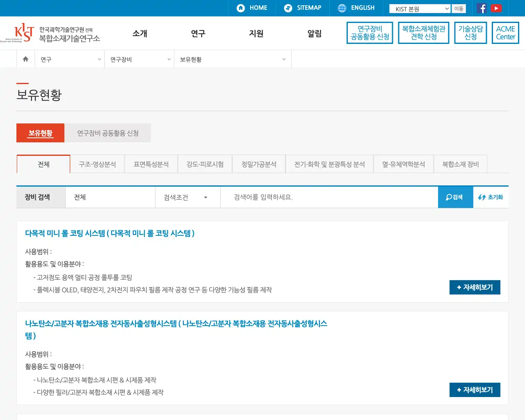The image size is (525, 420).
Task: Click the '- 고저점도 용액 멀티 공정 롤투롤 코팅' line
Action: (82, 278)
